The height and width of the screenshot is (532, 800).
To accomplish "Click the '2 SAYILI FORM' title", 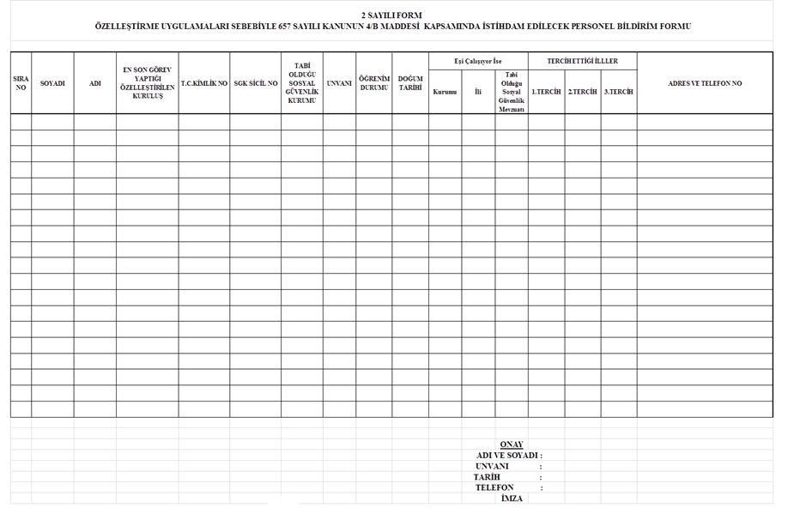I will (x=391, y=15).
